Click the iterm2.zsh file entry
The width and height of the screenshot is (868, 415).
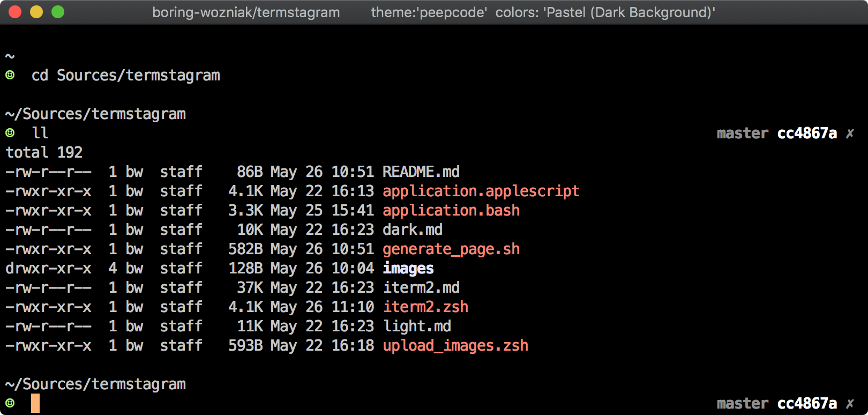(x=425, y=307)
